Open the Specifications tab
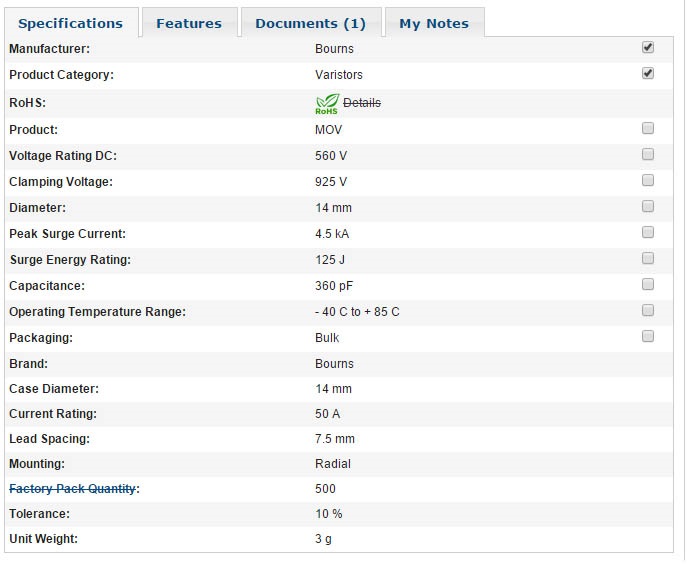Viewport: 700px width, 566px height. coord(70,23)
